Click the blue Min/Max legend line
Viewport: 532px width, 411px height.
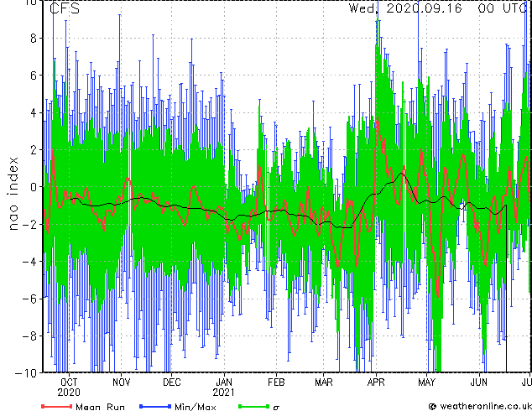(155, 406)
